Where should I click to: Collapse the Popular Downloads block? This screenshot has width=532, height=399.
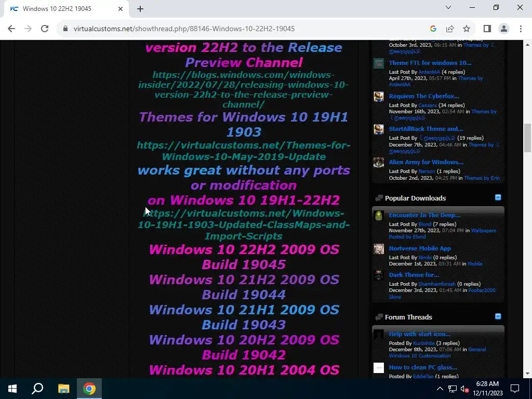tap(498, 197)
